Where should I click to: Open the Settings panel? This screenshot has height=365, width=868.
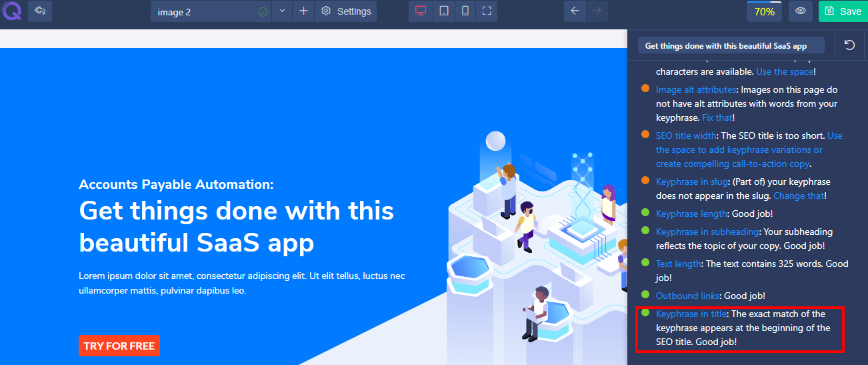(x=346, y=11)
